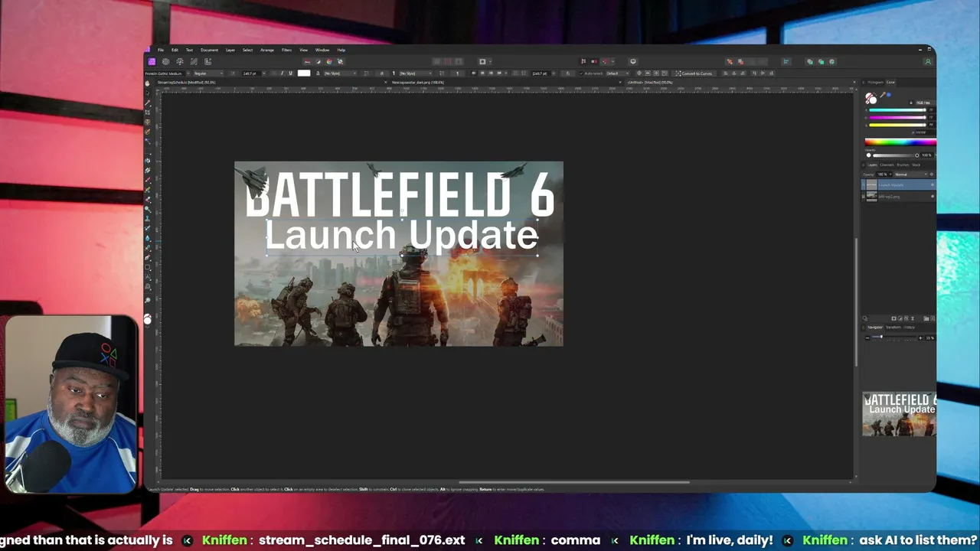Viewport: 980px width, 551px height.
Task: Switch to the Histogram tab
Action: coord(876,82)
